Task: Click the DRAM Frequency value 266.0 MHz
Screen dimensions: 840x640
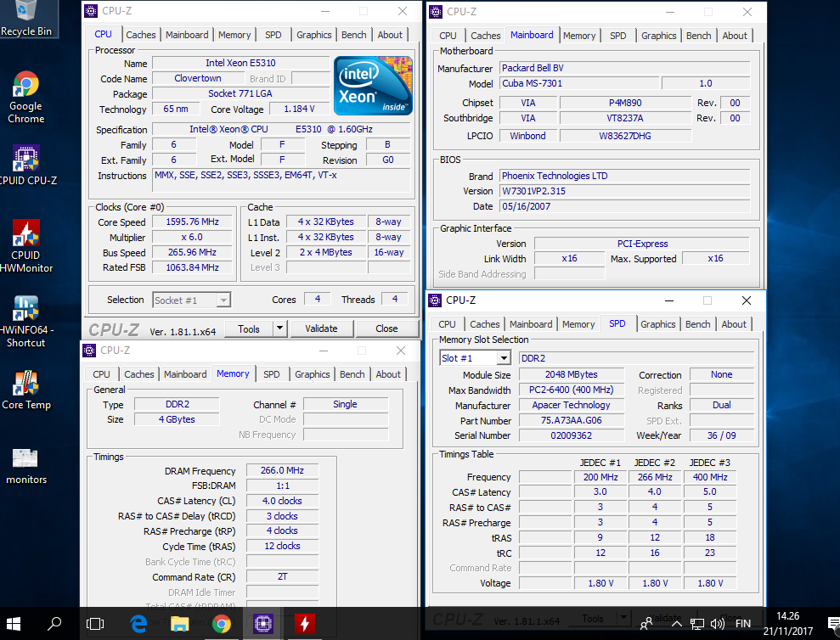Action: (282, 471)
